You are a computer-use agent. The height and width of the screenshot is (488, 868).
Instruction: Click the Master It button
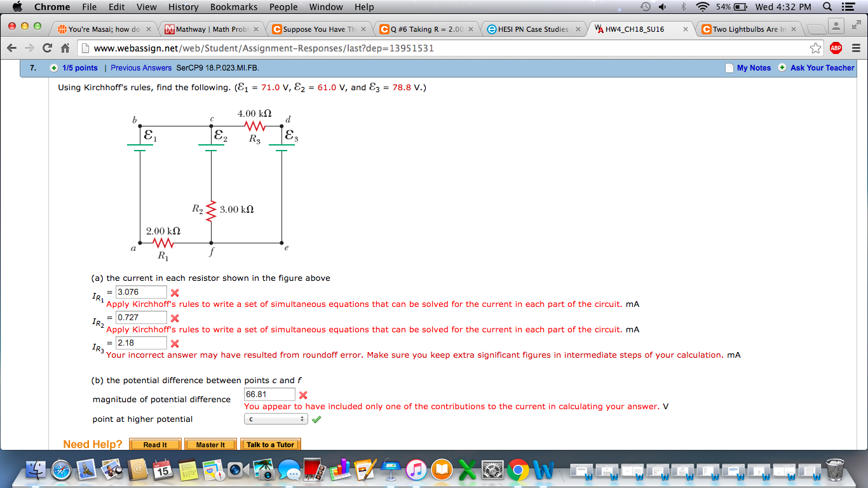tap(210, 444)
